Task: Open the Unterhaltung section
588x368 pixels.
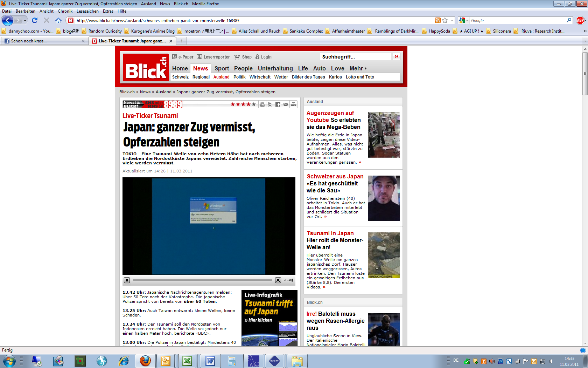Action: pos(275,68)
